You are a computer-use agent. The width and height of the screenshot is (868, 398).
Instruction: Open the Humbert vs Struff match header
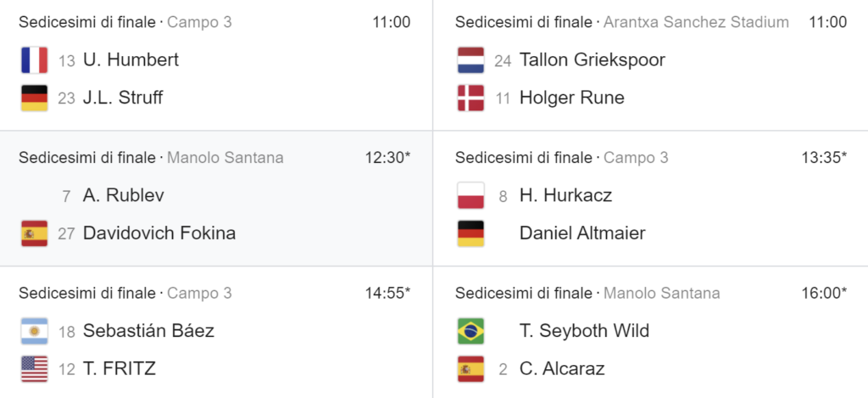pos(214,22)
